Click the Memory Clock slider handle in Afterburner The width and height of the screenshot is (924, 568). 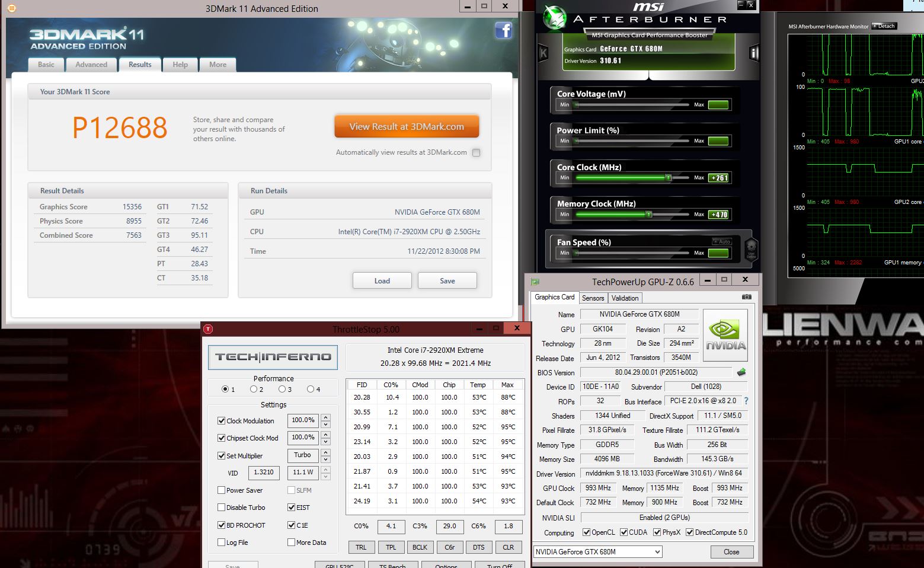[x=649, y=214]
